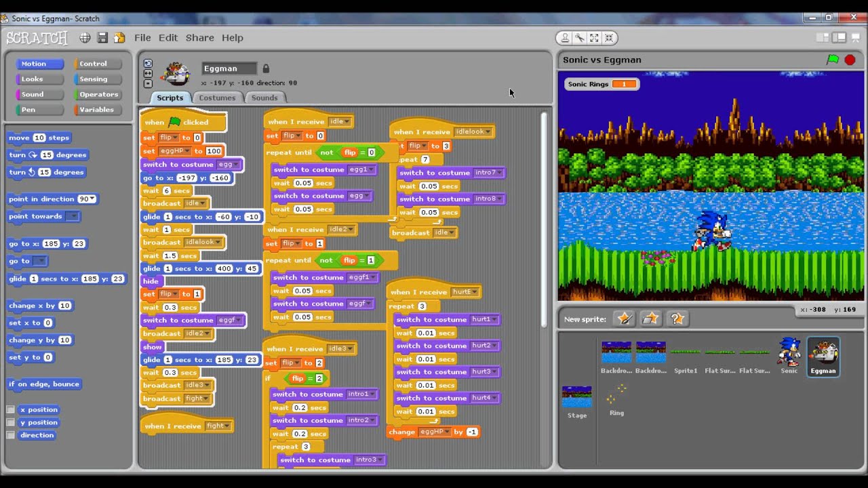Click the when green flag clicked hat block
The width and height of the screenshot is (868, 488).
(183, 122)
